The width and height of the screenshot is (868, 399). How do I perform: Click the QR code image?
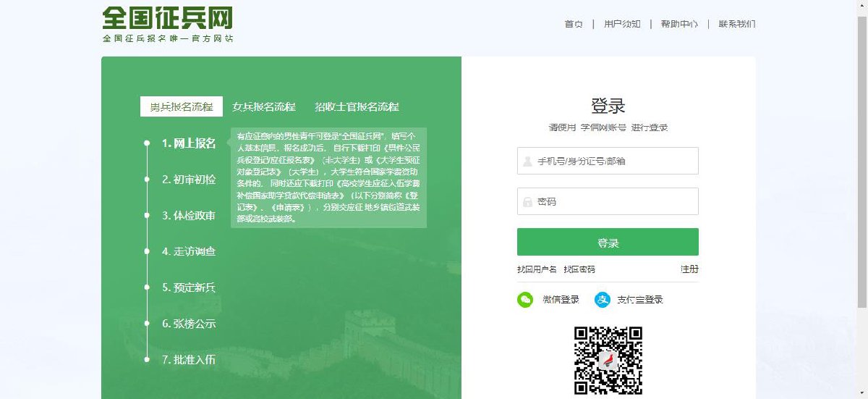[x=608, y=360]
